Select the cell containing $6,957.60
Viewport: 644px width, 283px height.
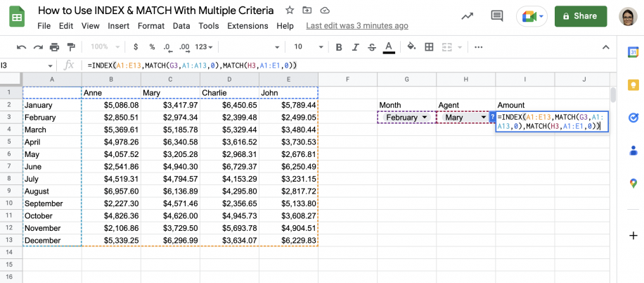[111, 191]
